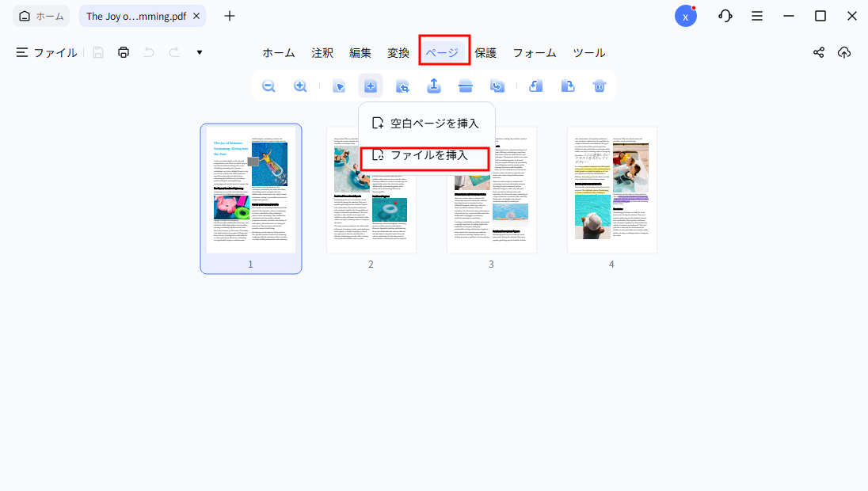Rotate page clockwise using right rotate icon
The width and height of the screenshot is (868, 491).
[x=568, y=86]
